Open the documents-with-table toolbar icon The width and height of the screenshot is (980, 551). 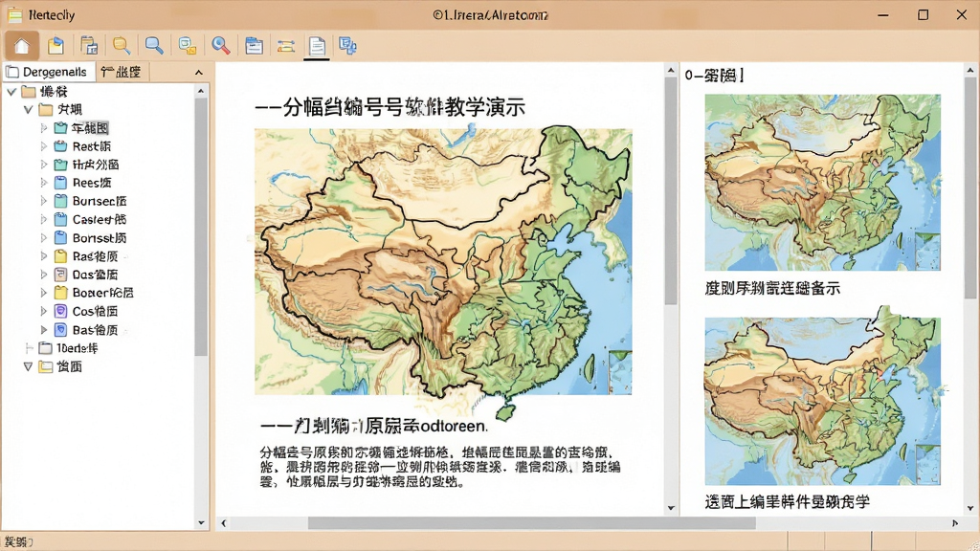pos(89,46)
